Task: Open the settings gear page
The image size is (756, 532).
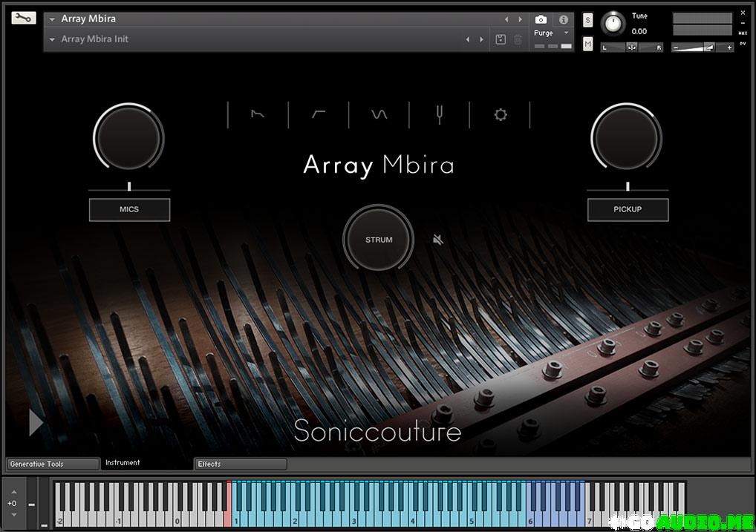Action: [x=501, y=114]
